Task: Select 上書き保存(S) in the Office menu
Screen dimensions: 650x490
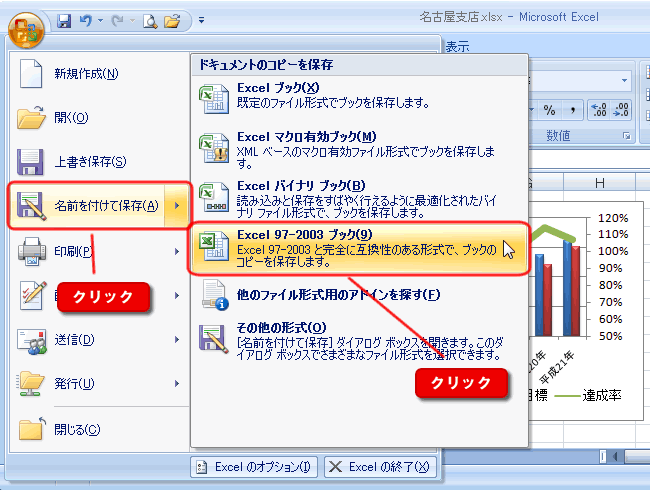Action: click(x=99, y=162)
